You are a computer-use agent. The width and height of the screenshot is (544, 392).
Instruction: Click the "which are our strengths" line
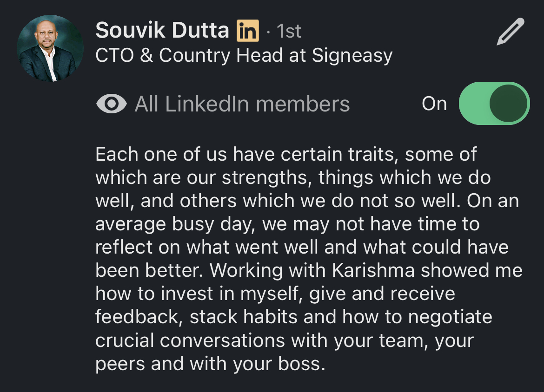[x=293, y=177]
